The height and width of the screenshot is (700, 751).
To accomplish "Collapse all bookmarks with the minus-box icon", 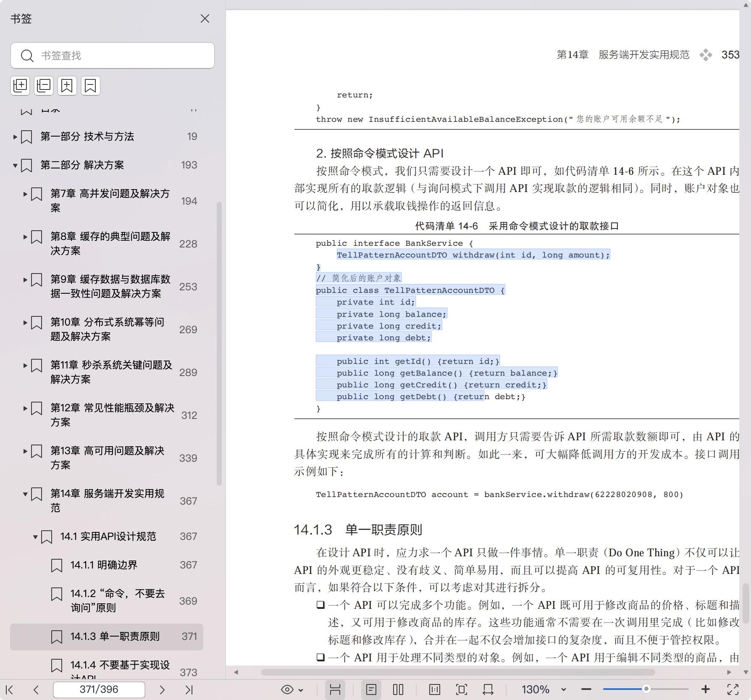I will tap(44, 85).
